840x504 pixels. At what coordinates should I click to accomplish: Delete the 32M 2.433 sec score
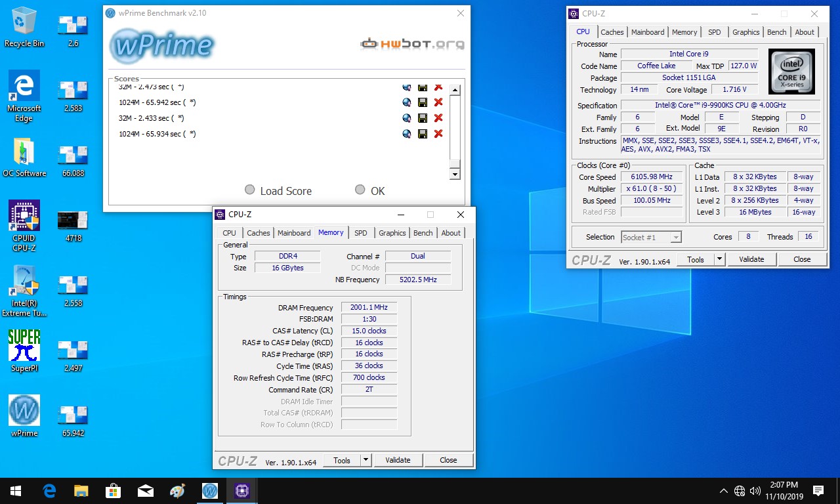point(438,118)
